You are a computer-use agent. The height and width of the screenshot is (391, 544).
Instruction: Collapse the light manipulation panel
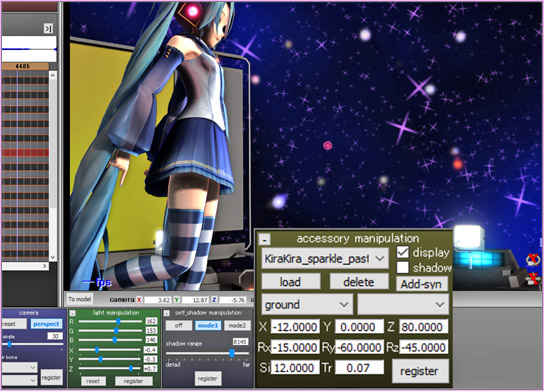73,313
